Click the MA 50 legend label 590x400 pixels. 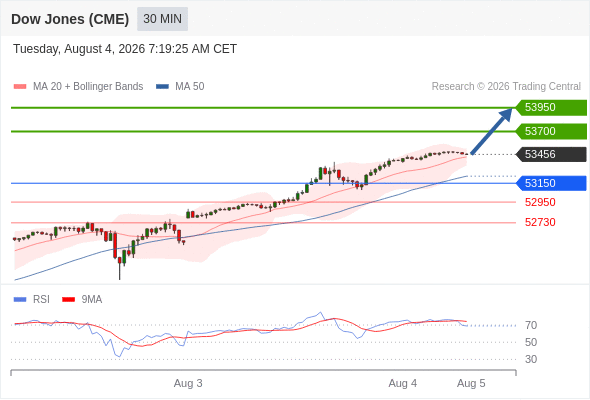tap(190, 87)
